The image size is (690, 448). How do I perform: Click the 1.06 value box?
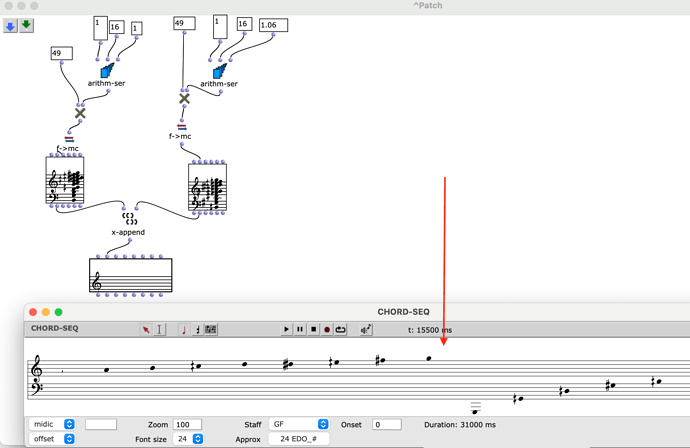point(273,25)
